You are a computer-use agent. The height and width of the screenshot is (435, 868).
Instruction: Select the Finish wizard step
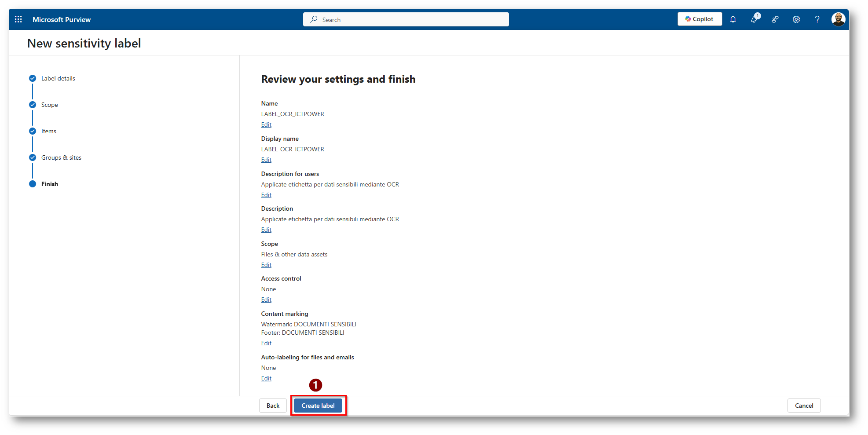click(x=50, y=184)
